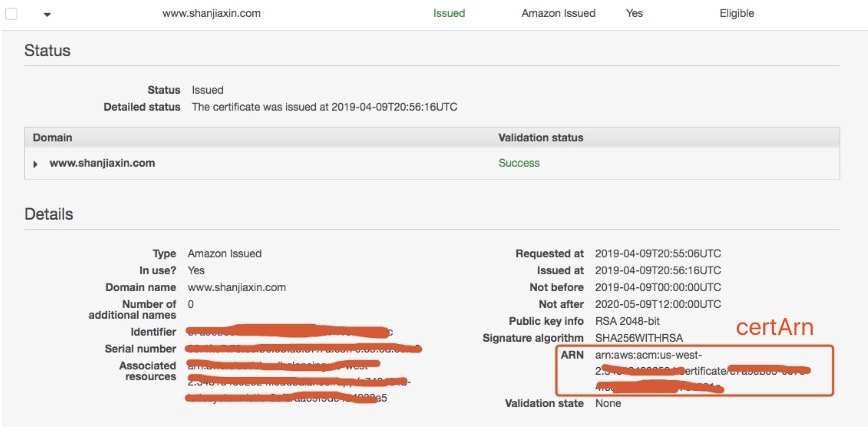This screenshot has height=432, width=868.
Task: Expand the www.shanjiaxin.com domain validation row
Action: tap(35, 164)
